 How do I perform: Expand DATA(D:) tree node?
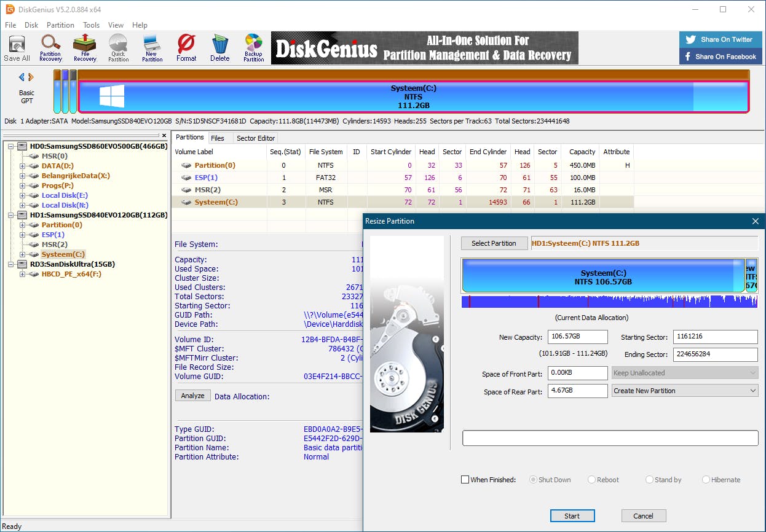(x=22, y=166)
